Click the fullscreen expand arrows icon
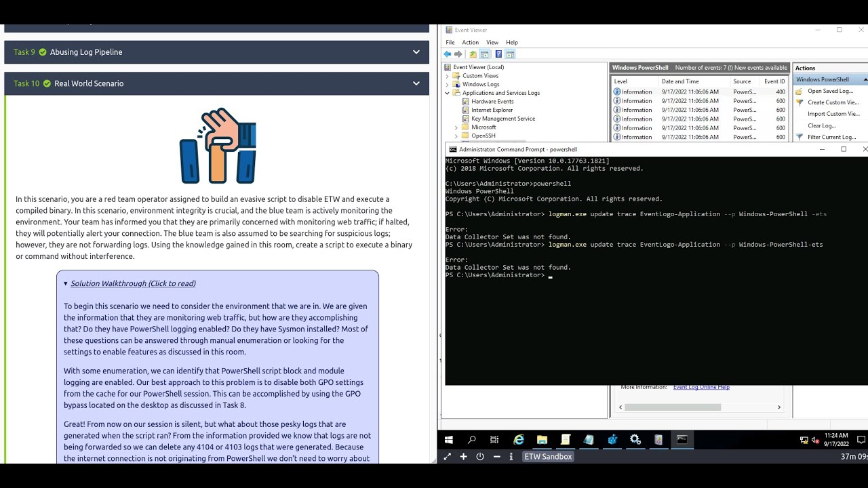Image resolution: width=868 pixels, height=488 pixels. [447, 457]
